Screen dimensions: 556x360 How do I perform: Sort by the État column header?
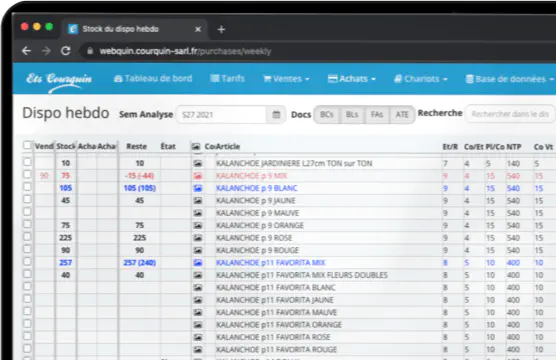coord(168,146)
